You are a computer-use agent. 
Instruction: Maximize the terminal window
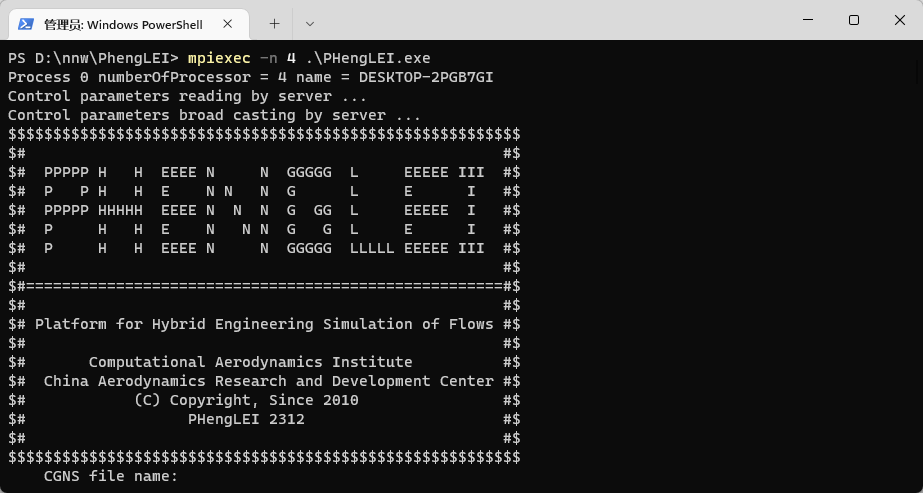pyautogui.click(x=854, y=20)
